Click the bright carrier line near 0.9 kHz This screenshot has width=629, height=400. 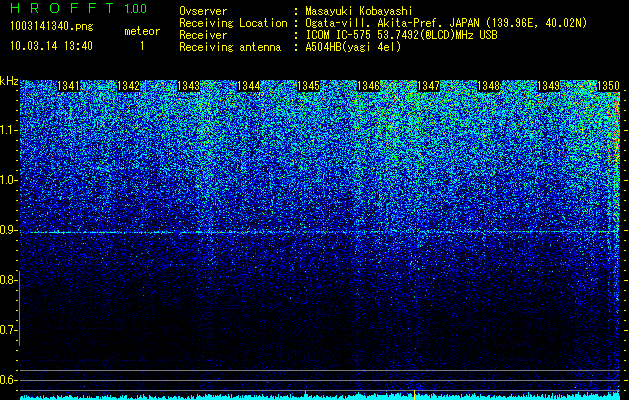tap(319, 232)
